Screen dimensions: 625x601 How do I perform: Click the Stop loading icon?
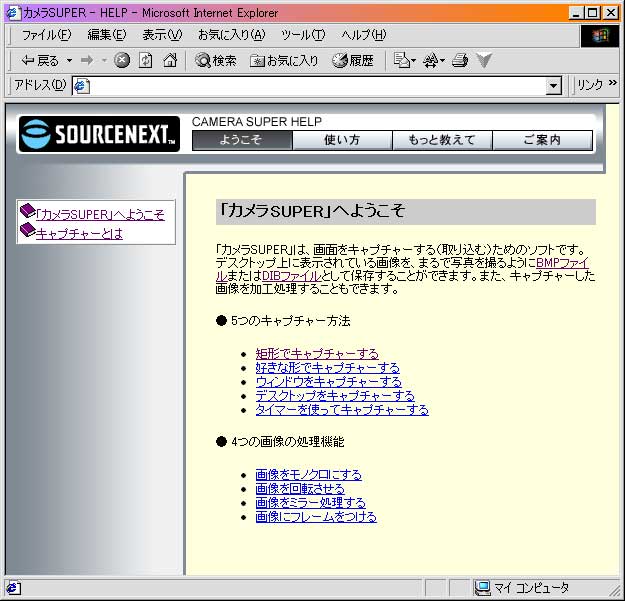pyautogui.click(x=122, y=61)
